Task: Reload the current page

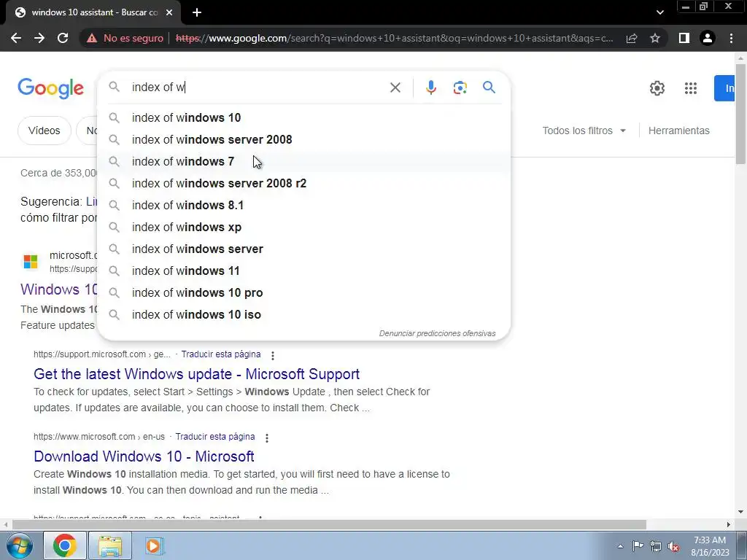Action: 63,38
